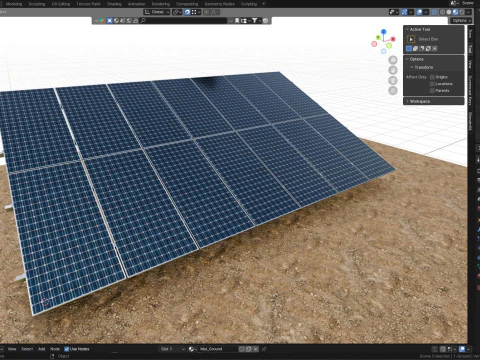The width and height of the screenshot is (480, 360).
Task: Toggle camera view button
Action: tap(393, 81)
